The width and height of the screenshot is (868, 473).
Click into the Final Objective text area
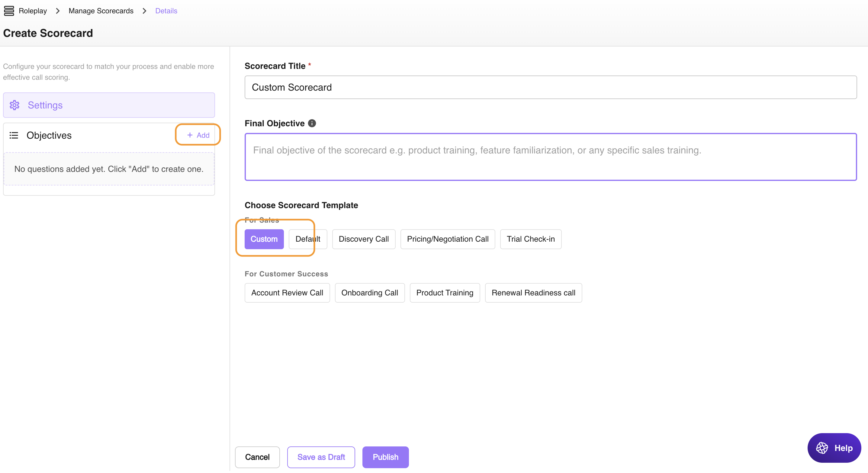(x=550, y=157)
